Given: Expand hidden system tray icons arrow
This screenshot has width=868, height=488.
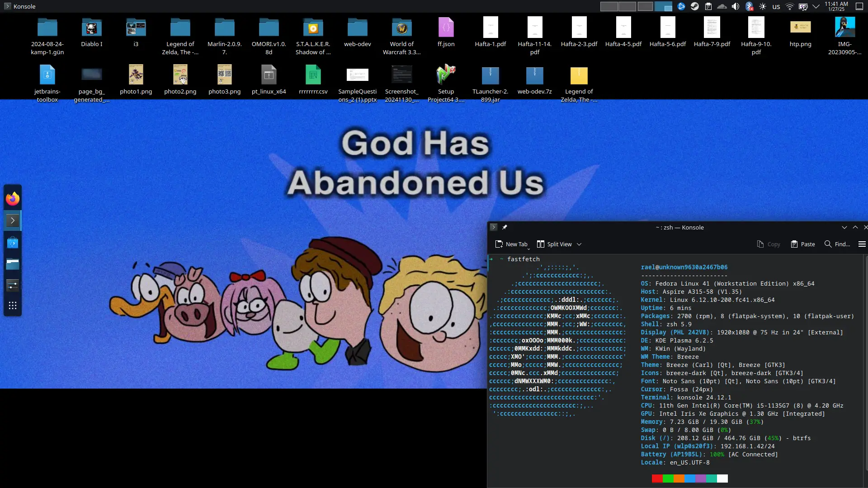Looking at the screenshot, I should pyautogui.click(x=816, y=6).
